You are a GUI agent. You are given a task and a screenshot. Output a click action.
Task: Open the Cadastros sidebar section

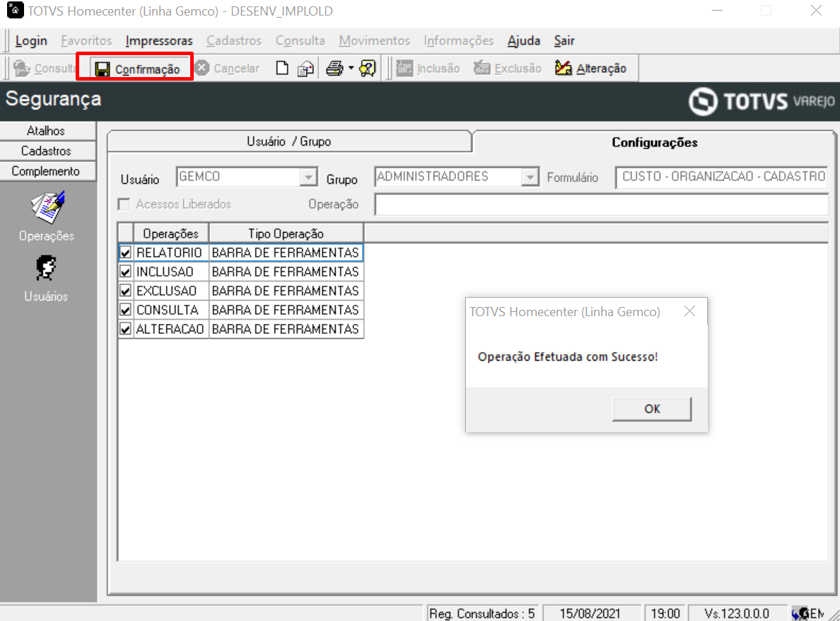pos(47,151)
